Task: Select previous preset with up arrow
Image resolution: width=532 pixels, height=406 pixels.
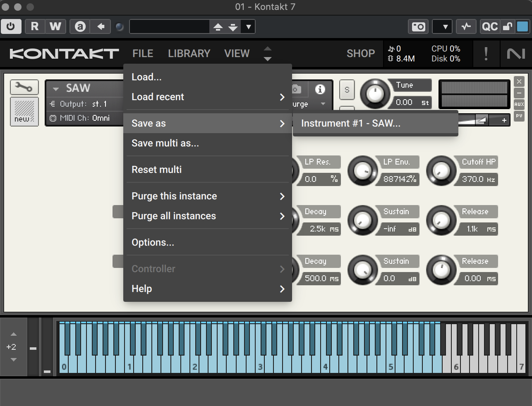Action: click(x=218, y=27)
